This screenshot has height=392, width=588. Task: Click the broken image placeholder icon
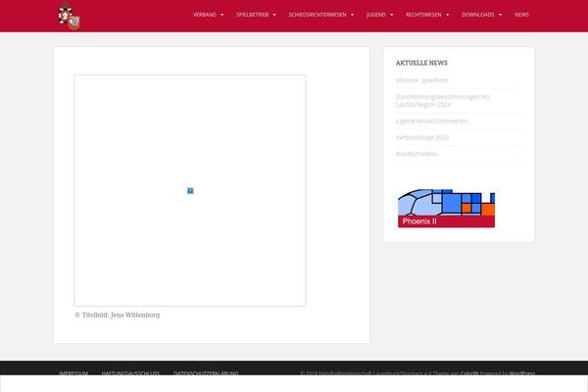190,191
